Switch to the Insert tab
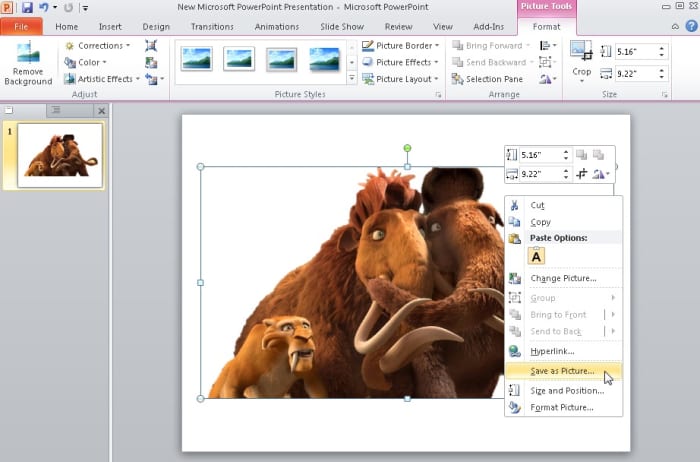The height and width of the screenshot is (462, 700). (x=110, y=27)
